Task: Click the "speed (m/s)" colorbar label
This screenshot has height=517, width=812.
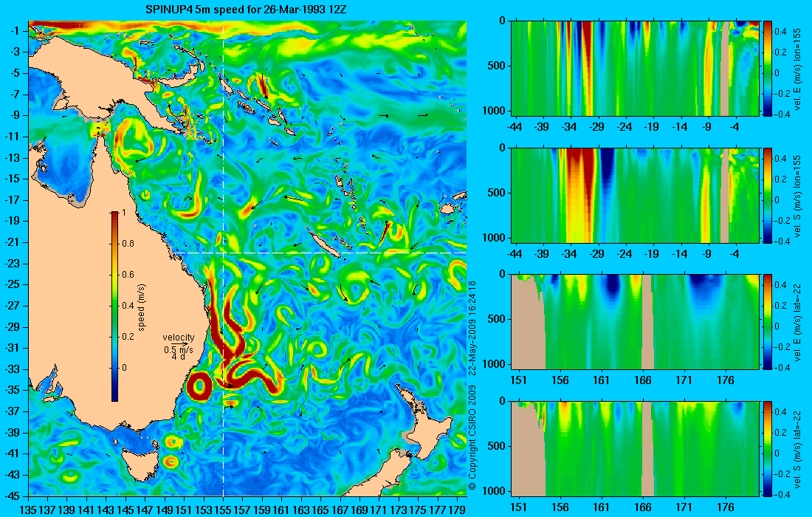Action: 142,307
